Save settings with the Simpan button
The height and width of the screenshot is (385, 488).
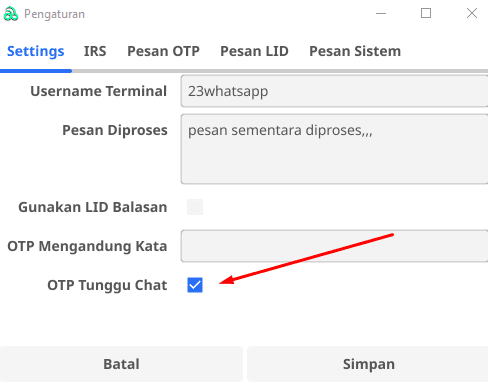tap(368, 364)
